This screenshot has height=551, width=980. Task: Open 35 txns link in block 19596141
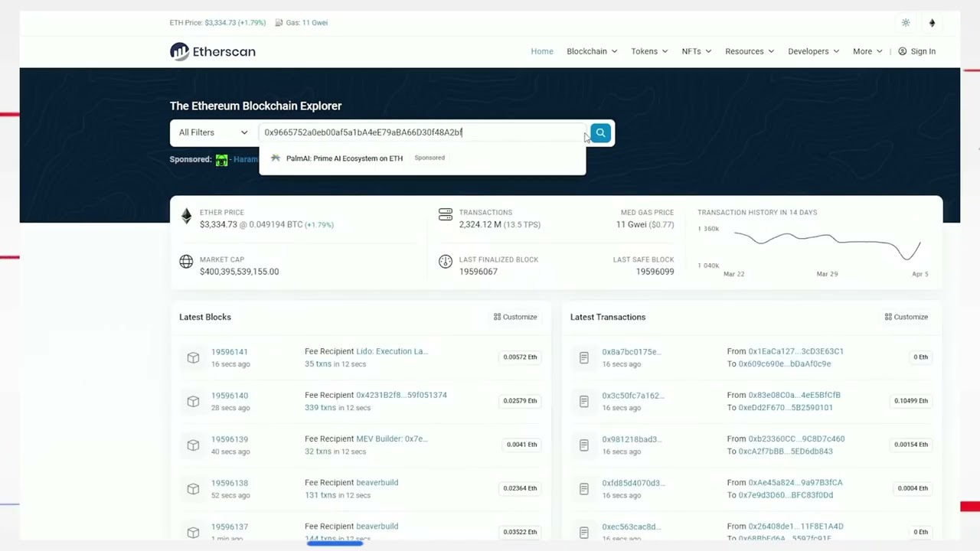(318, 364)
